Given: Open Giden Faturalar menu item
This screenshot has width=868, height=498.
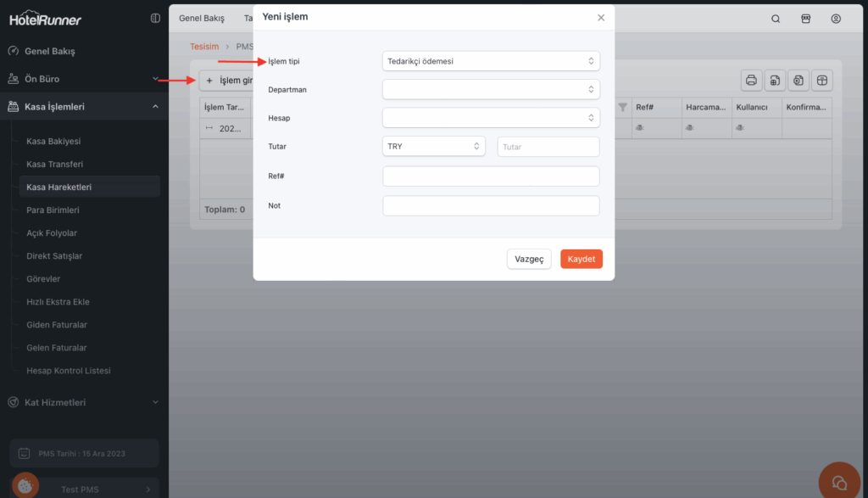Looking at the screenshot, I should (57, 325).
